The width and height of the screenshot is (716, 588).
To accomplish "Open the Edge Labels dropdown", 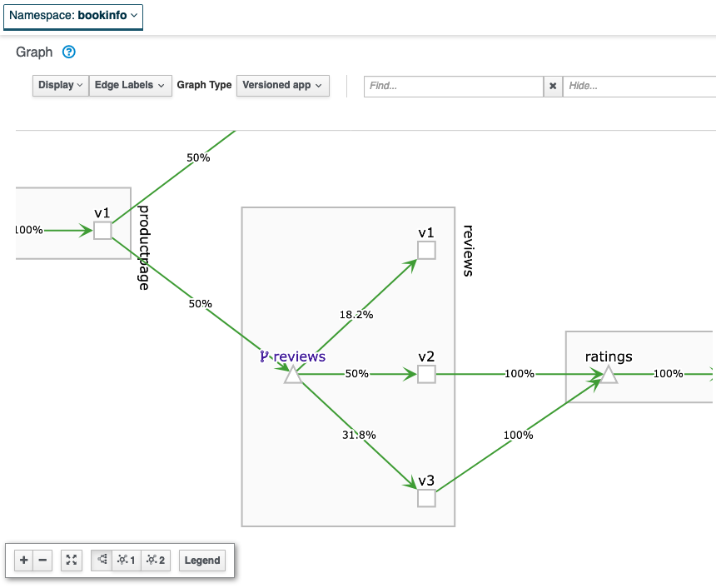I will click(130, 85).
